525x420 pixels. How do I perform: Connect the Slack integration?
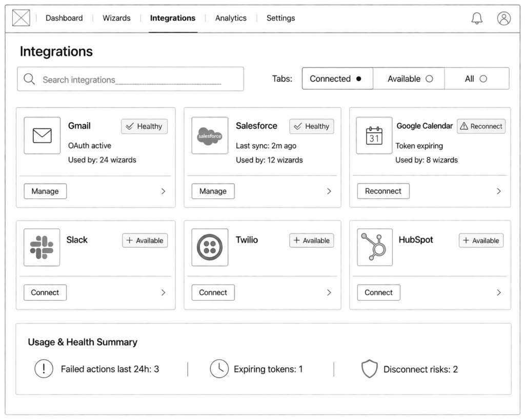click(x=45, y=292)
